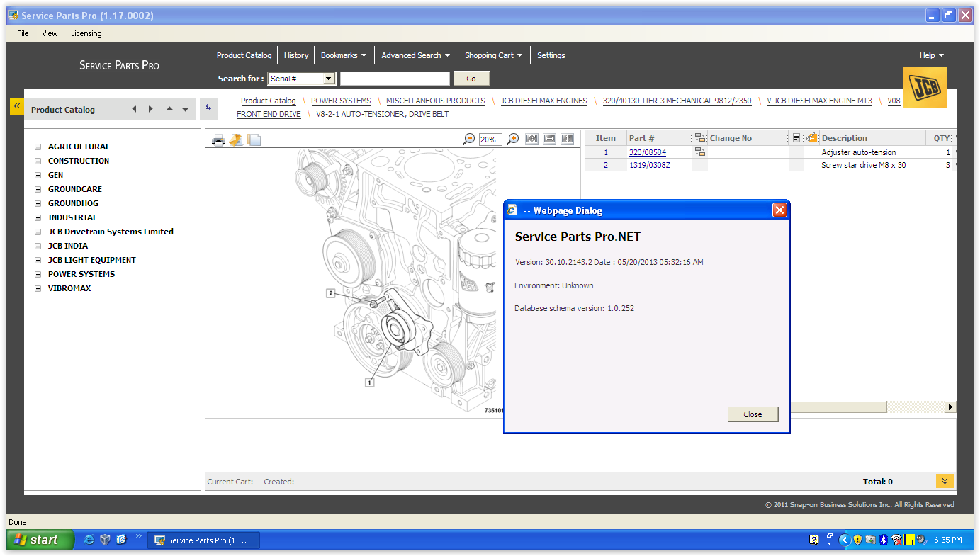Print the parts diagram

218,140
